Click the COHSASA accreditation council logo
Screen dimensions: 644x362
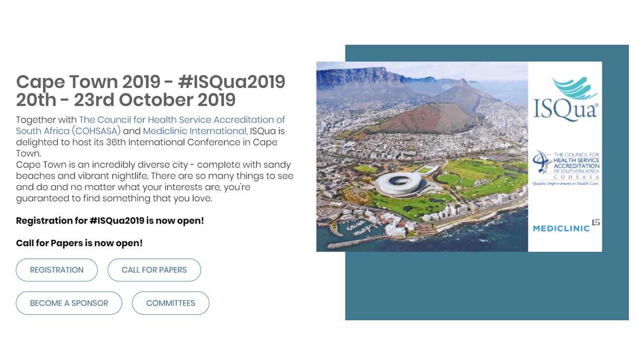[x=566, y=168]
